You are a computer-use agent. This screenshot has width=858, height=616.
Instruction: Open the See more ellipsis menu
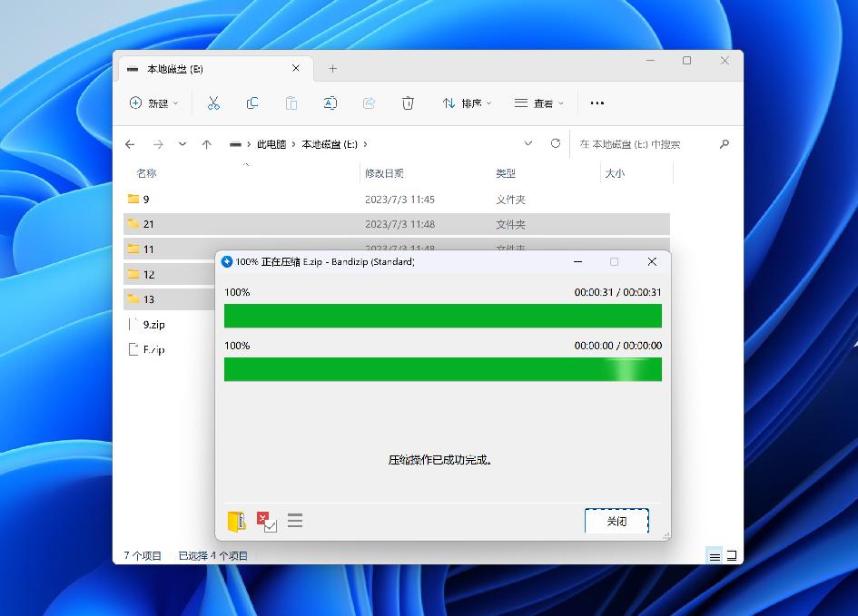[597, 103]
